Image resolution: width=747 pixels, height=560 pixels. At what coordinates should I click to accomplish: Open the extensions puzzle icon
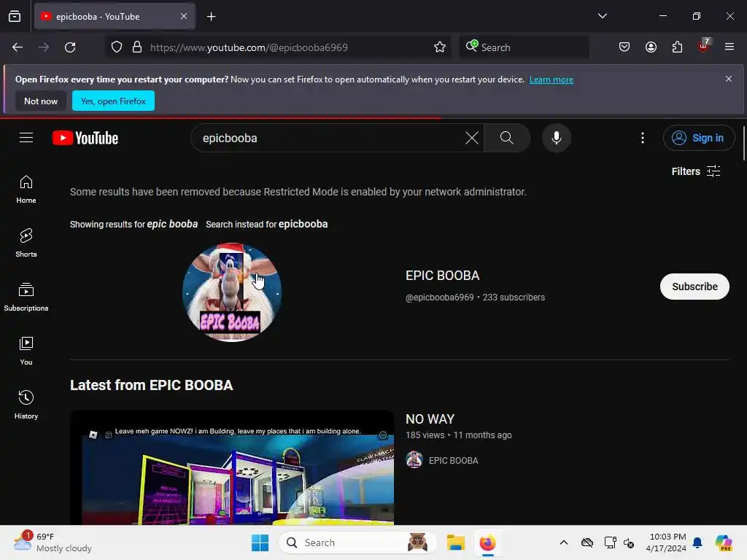(x=677, y=47)
